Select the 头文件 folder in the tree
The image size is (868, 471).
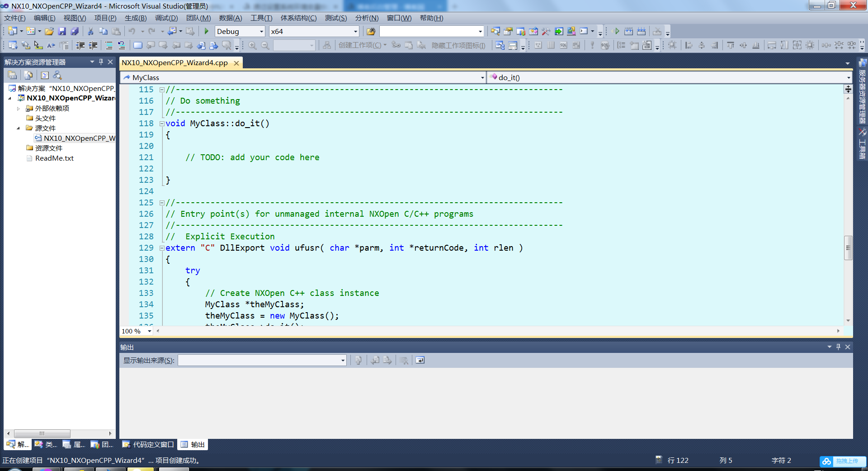click(45, 119)
